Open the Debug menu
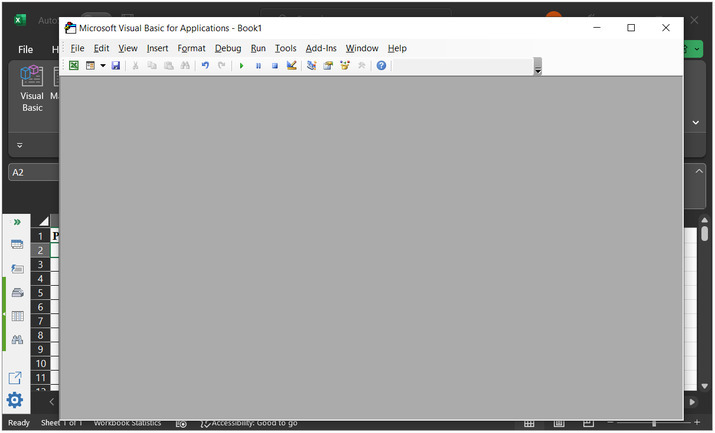Viewport: 715px width, 433px height. point(228,48)
